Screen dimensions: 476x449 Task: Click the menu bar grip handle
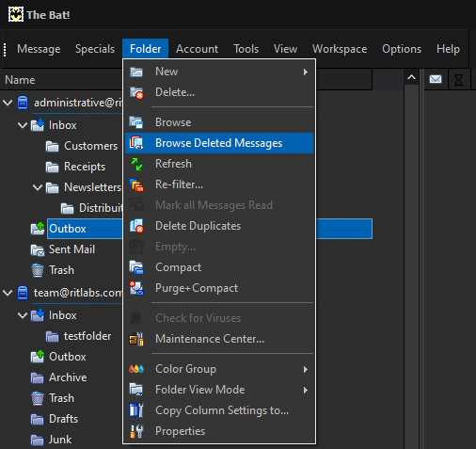[5, 50]
